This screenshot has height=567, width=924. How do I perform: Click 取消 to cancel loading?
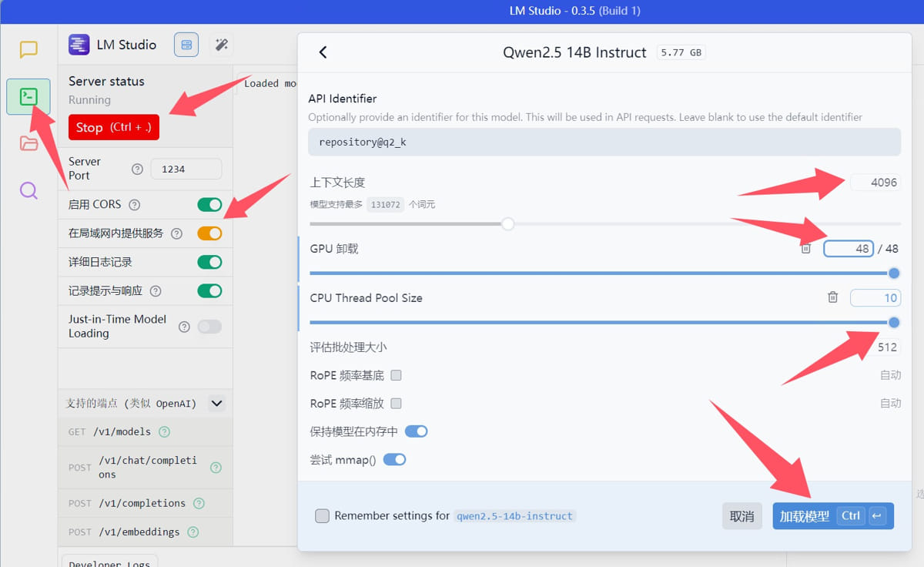click(742, 516)
